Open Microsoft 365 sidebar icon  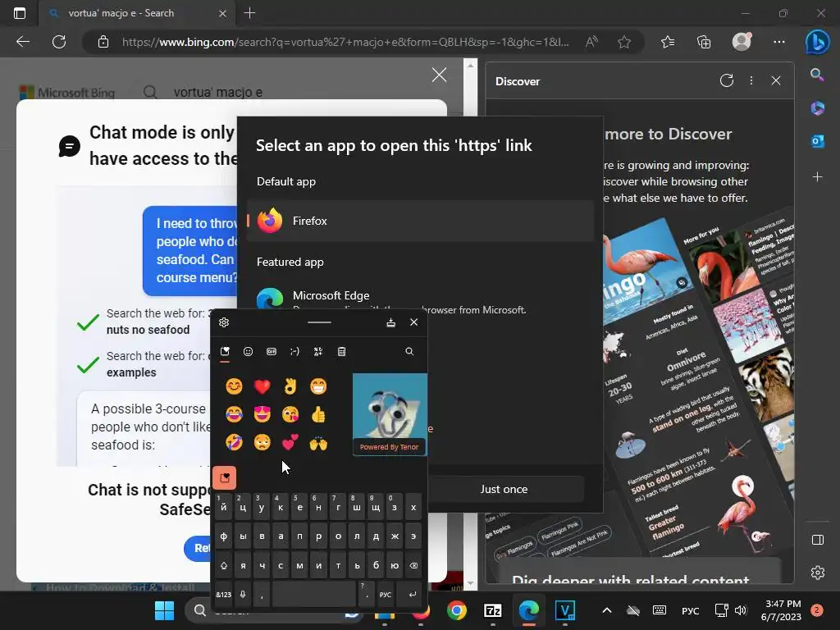(817, 107)
